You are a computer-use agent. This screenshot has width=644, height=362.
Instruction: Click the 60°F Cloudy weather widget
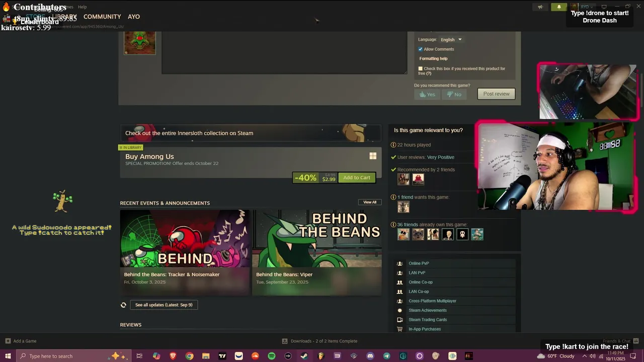[x=556, y=356]
